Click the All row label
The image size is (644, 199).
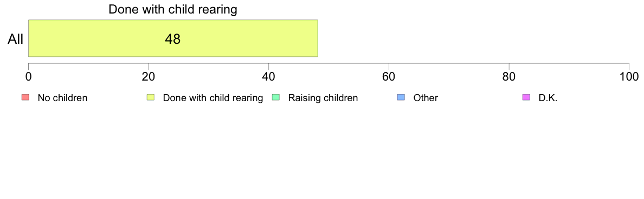pos(16,39)
